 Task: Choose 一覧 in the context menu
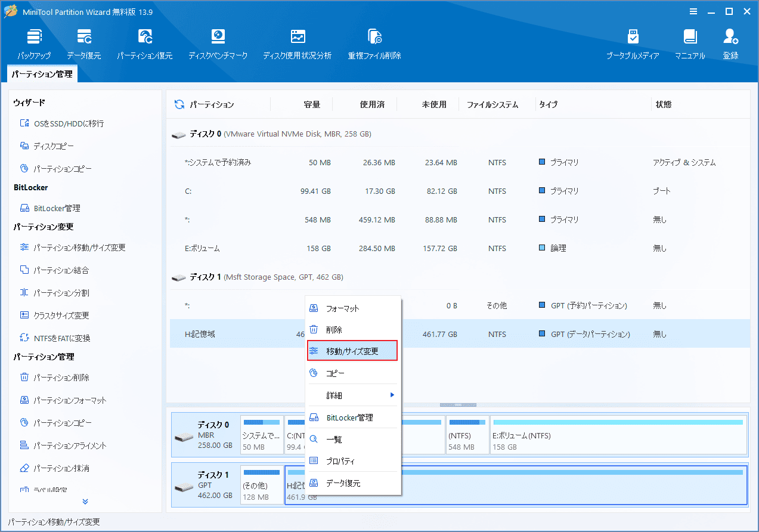point(353,440)
